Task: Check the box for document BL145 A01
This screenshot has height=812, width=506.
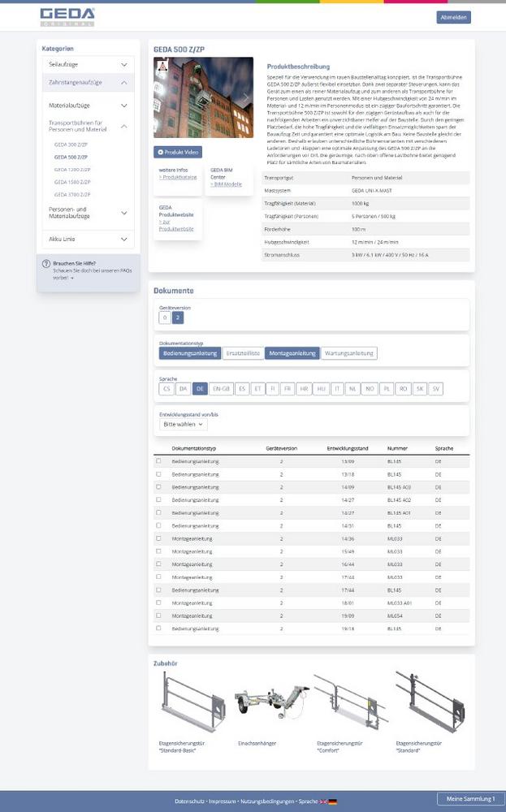Action: (158, 512)
